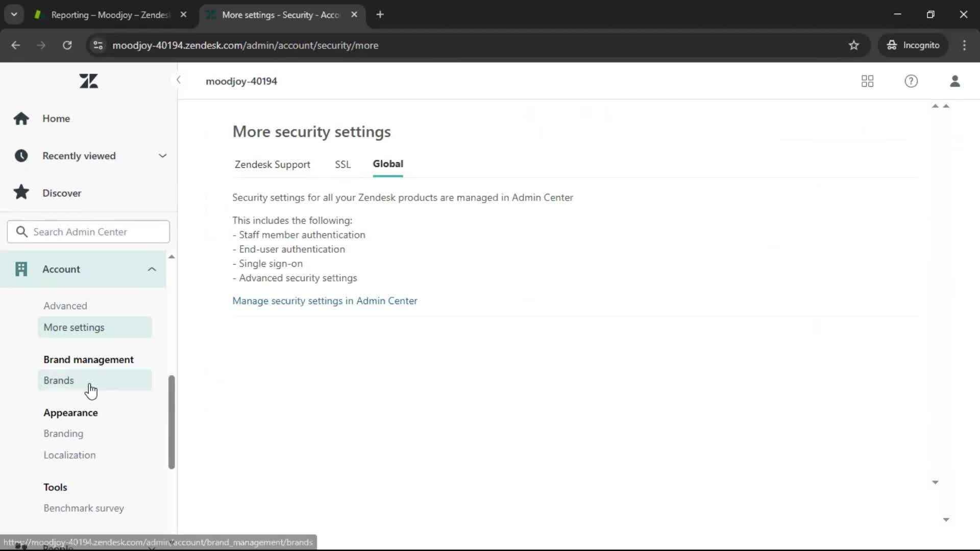The image size is (980, 551).
Task: Click sidebar scroll up arrow
Action: point(171,257)
